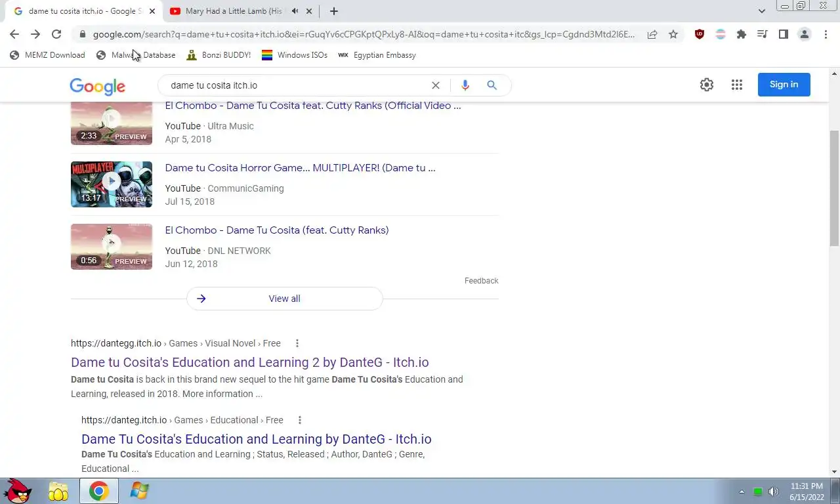840x504 pixels.
Task: Open a new browser tab
Action: (x=334, y=11)
